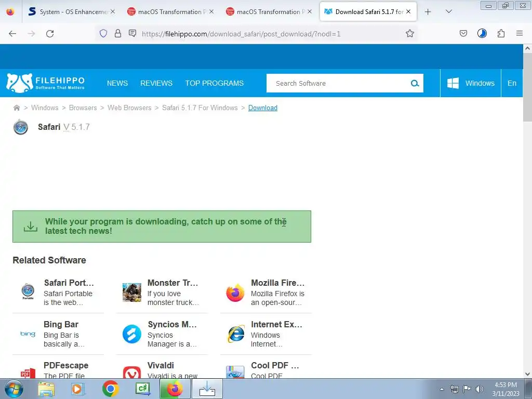Go to the Windows breadcrumb link
Screen dimensions: 532x399
coord(45,108)
